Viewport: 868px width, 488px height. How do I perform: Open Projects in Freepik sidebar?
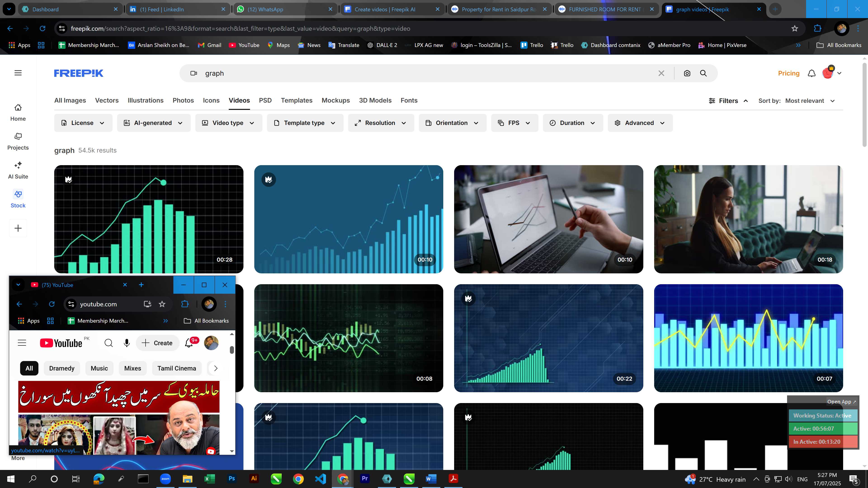click(x=18, y=141)
